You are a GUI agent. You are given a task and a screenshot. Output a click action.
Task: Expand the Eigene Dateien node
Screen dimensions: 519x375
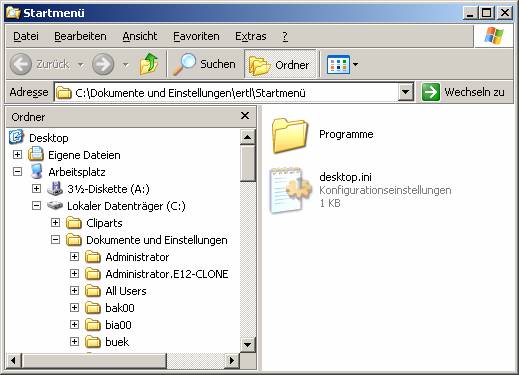[17, 154]
